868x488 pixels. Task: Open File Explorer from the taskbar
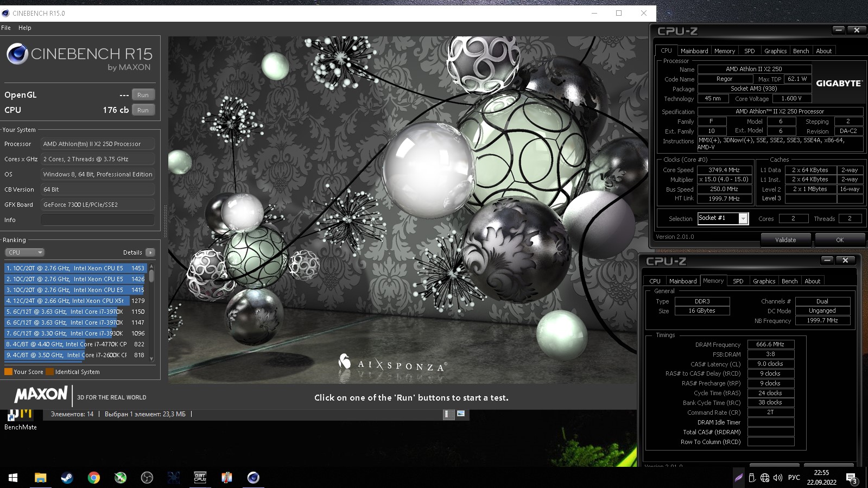[x=40, y=478]
